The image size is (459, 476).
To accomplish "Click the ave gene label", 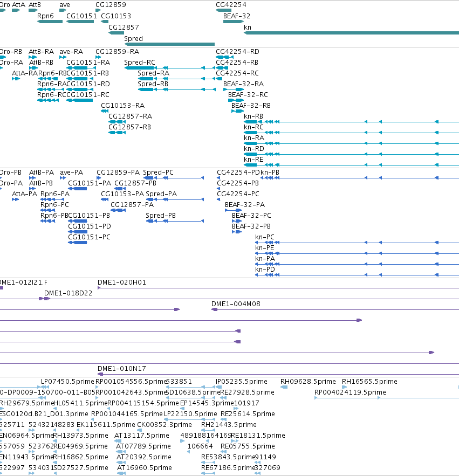I will pyautogui.click(x=65, y=5).
